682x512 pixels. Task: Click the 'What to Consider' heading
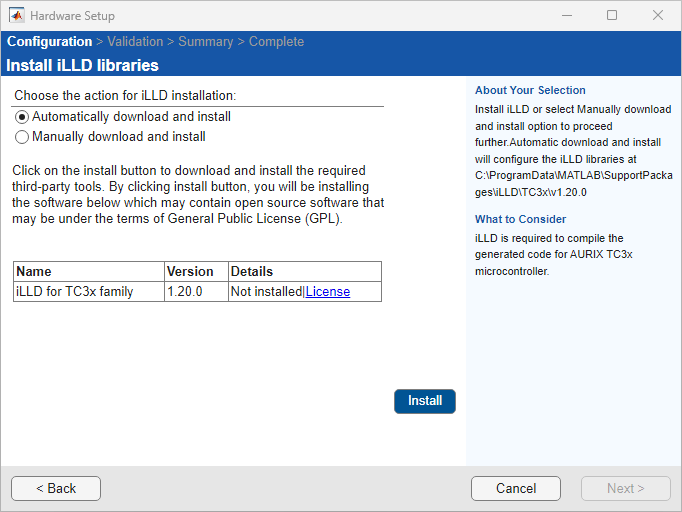(x=521, y=219)
